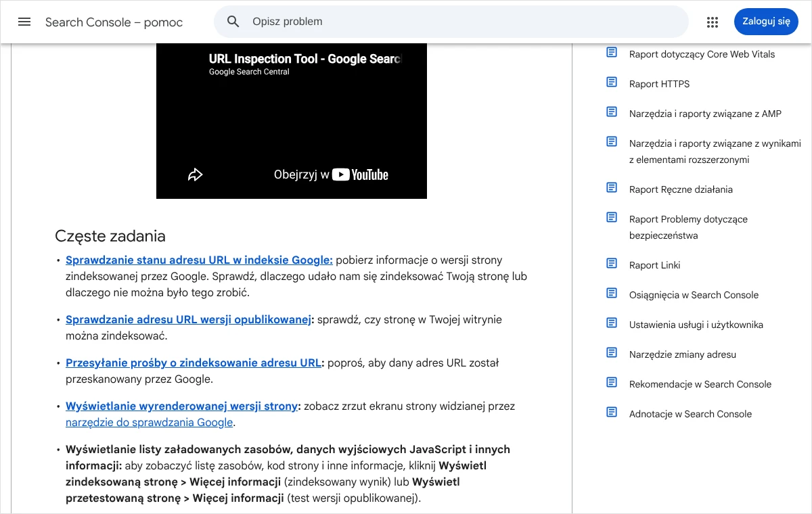Open Sprawdzanie stanu adresu URL w indeksie Google link
812x514 pixels.
click(x=199, y=260)
